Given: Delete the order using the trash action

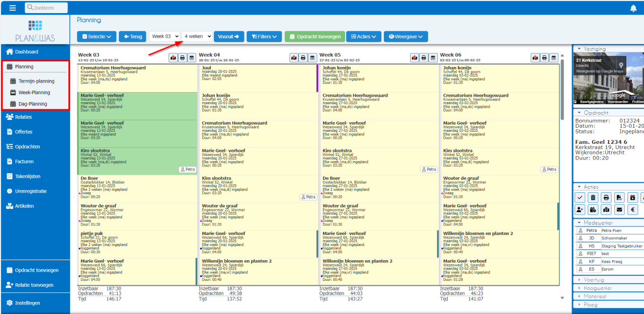Looking at the screenshot, I should pos(593,197).
